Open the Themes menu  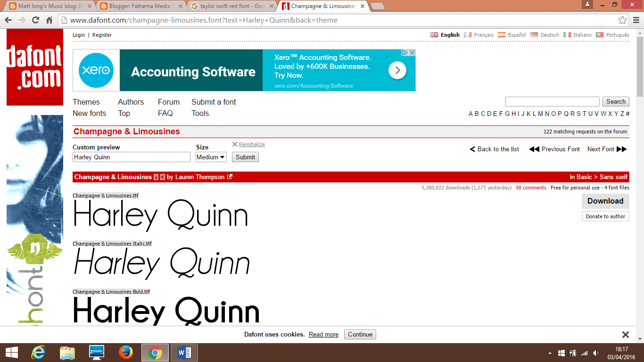tap(86, 102)
